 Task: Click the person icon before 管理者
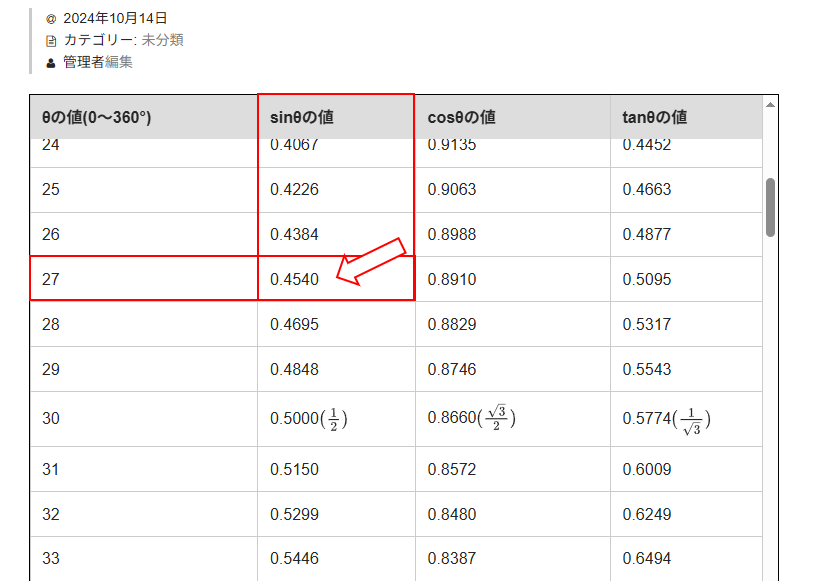(x=51, y=63)
